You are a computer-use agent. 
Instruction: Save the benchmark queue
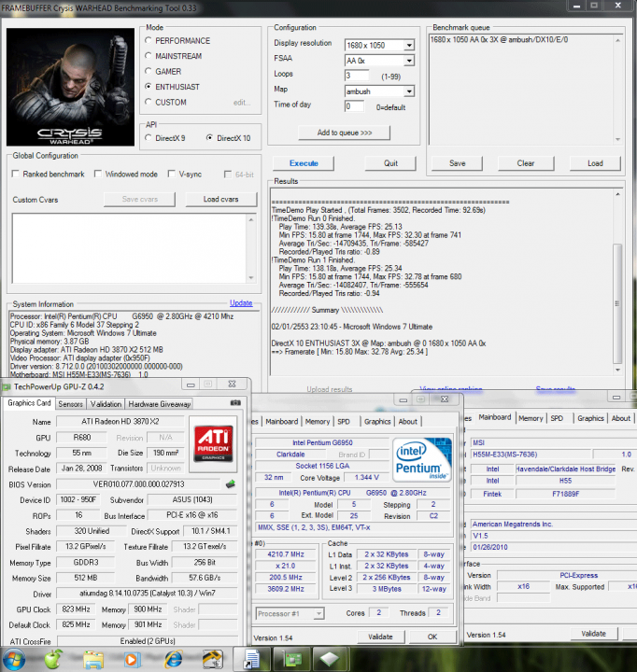point(458,163)
